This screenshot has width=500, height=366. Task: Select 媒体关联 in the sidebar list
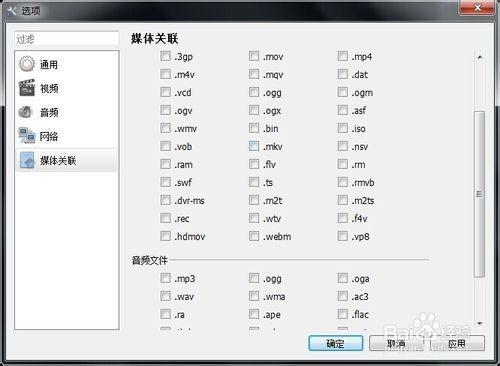coord(67,160)
